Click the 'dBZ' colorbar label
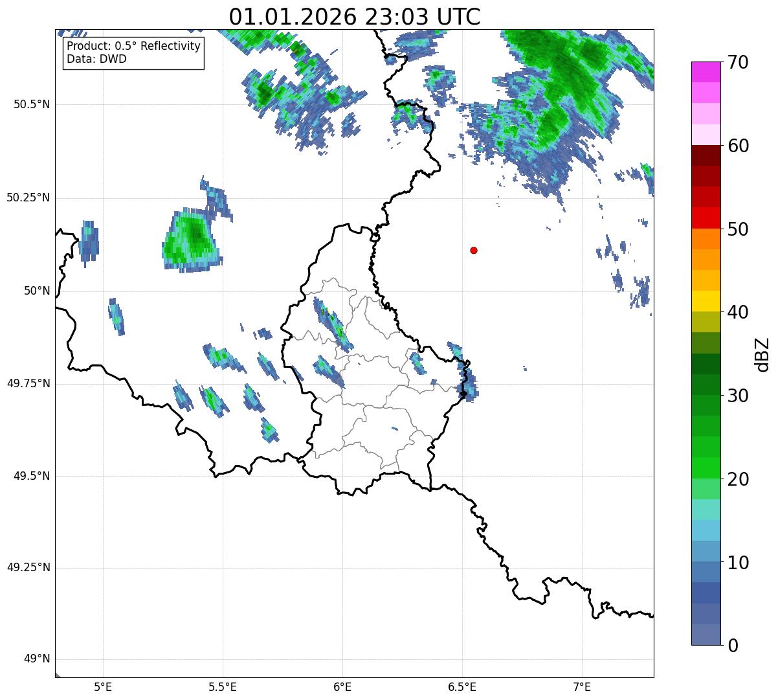The height and width of the screenshot is (700, 778). click(x=763, y=354)
